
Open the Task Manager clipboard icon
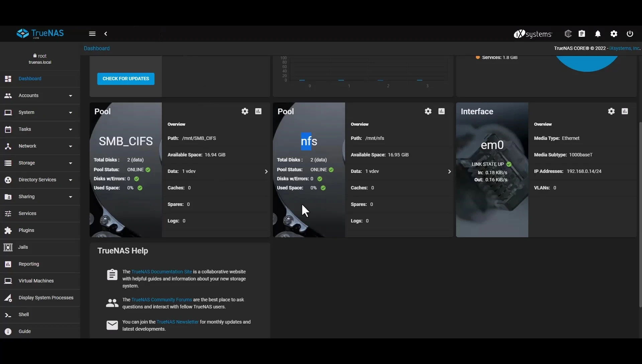point(582,34)
